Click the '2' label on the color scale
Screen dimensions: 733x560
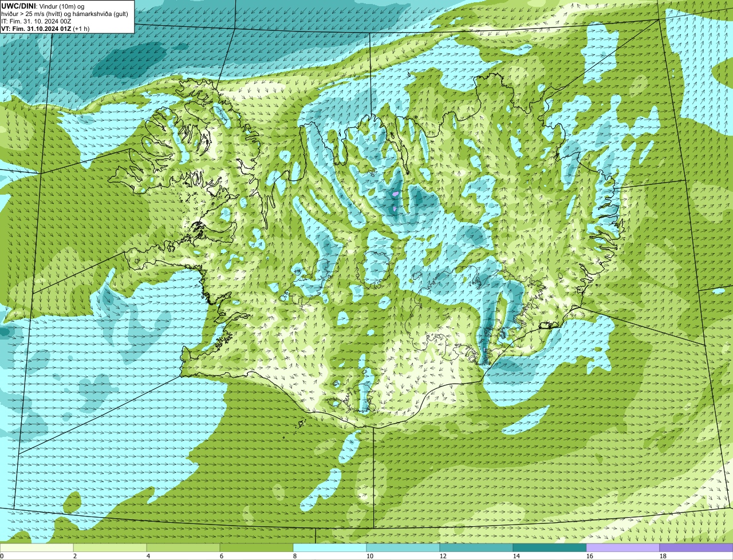[x=75, y=556]
